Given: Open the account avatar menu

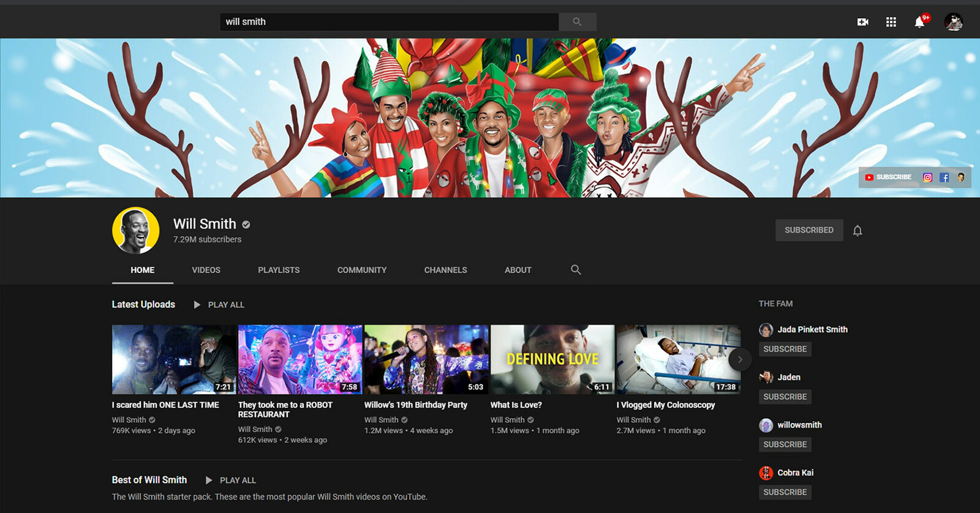Looking at the screenshot, I should tap(954, 22).
